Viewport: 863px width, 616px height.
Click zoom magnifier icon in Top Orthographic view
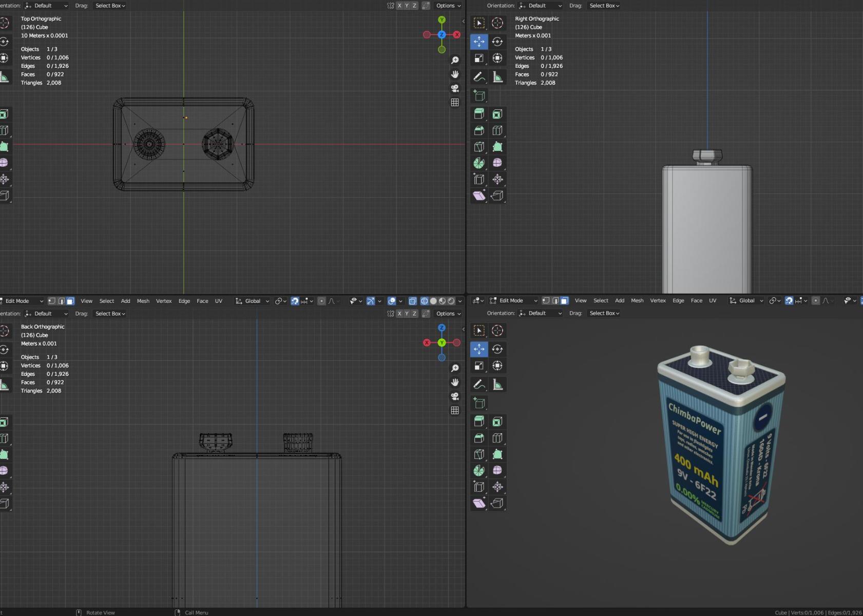(455, 61)
